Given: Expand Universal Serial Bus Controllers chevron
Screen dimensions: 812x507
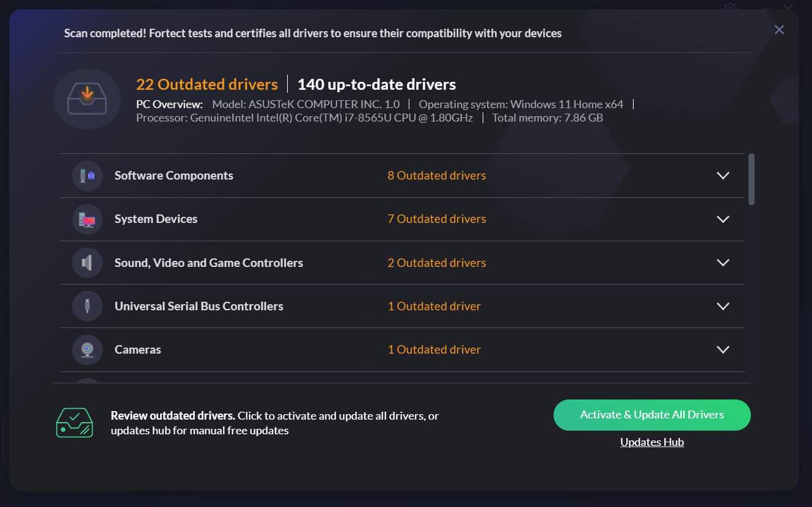Looking at the screenshot, I should (x=723, y=306).
